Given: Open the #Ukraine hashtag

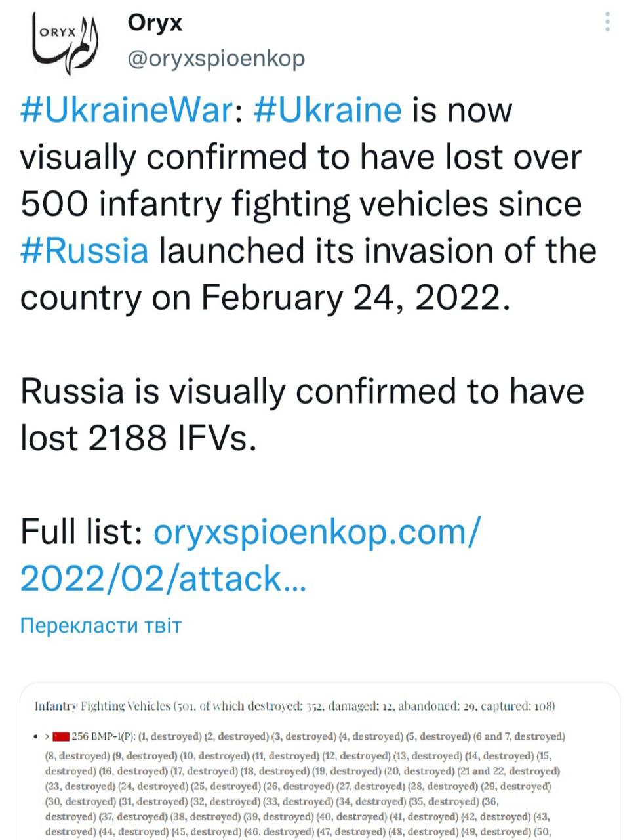Looking at the screenshot, I should (327, 110).
